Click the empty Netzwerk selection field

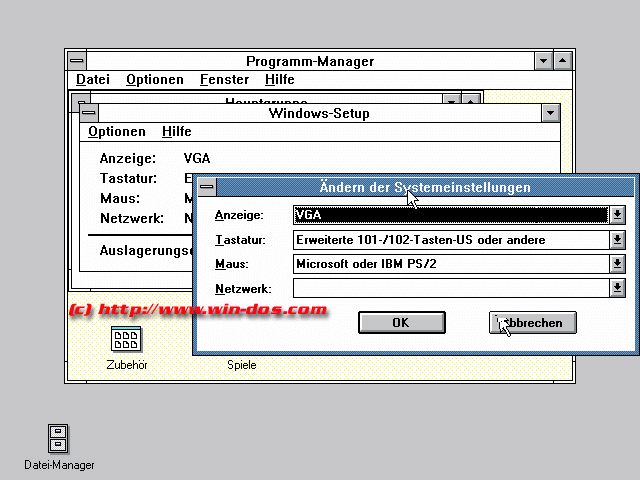pos(450,288)
